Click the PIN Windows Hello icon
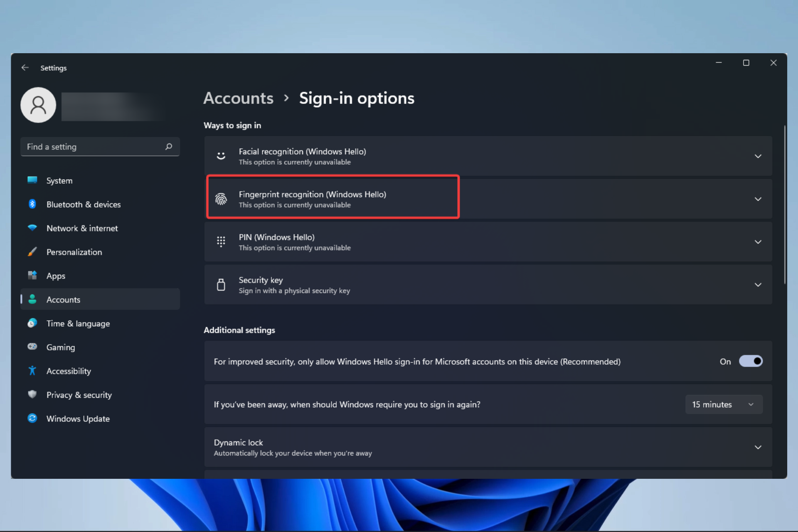798x532 pixels. (221, 241)
